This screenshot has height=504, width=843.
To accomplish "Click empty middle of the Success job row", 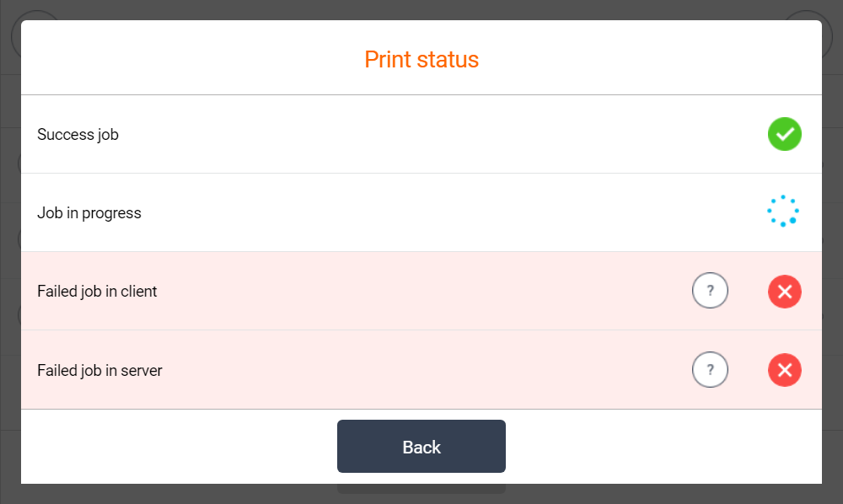I will click(421, 135).
